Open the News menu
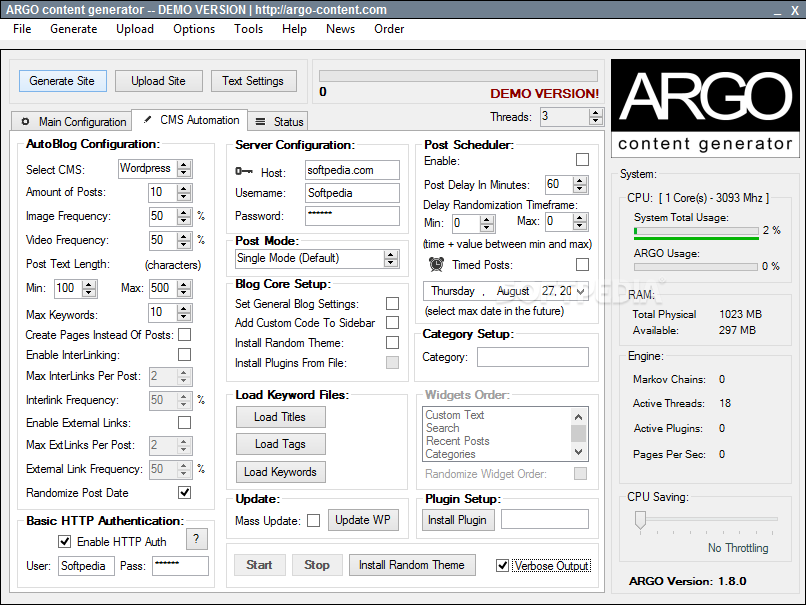 click(340, 29)
